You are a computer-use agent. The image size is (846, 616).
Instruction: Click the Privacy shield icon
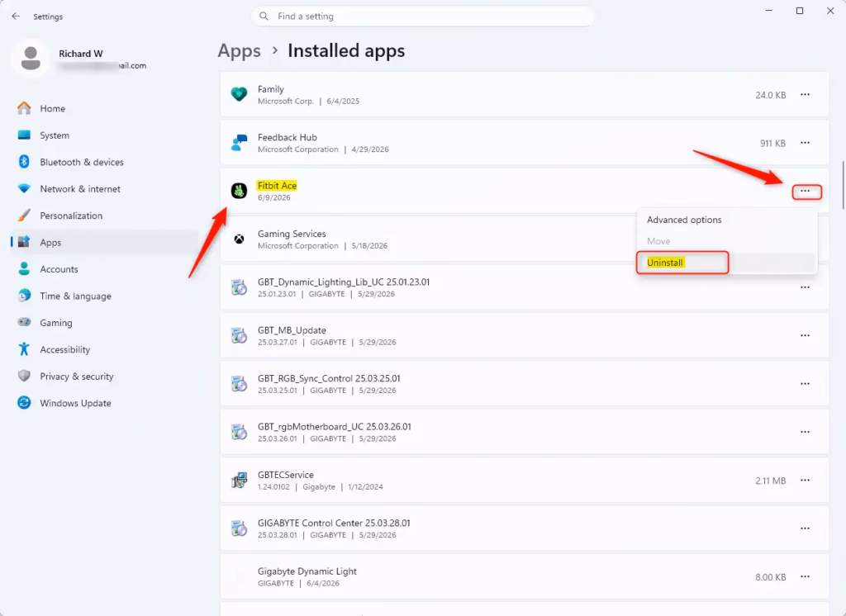(x=24, y=376)
